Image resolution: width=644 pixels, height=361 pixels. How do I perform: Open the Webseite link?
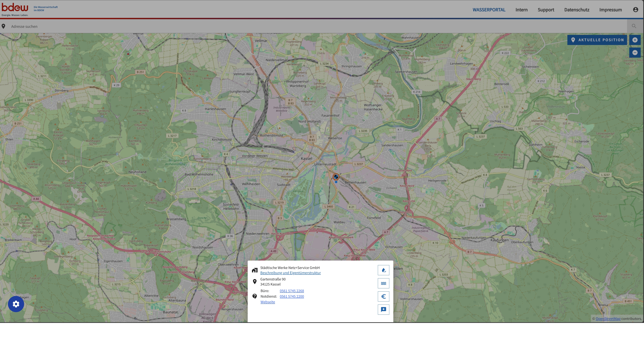click(268, 302)
